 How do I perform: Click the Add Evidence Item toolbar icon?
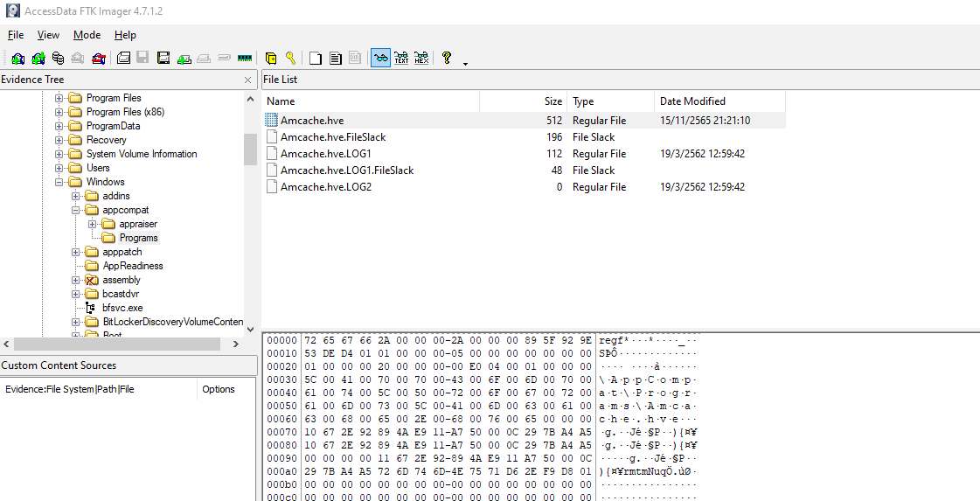coord(18,59)
